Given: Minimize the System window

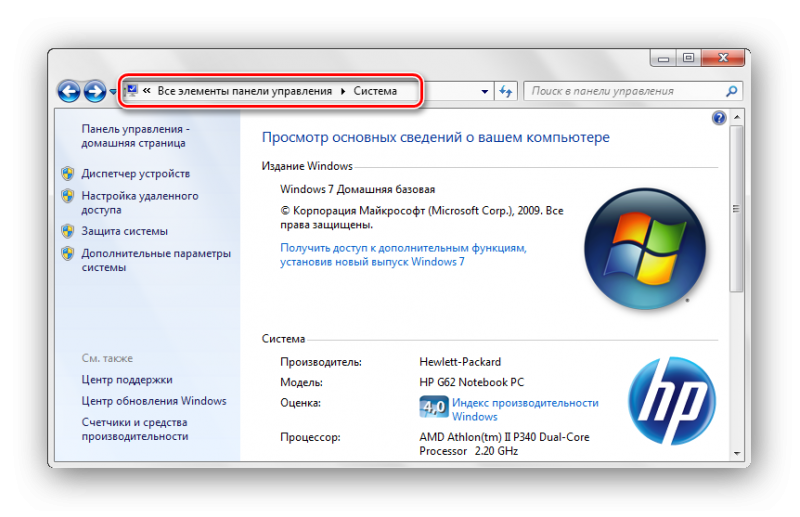Looking at the screenshot, I should coord(663,58).
